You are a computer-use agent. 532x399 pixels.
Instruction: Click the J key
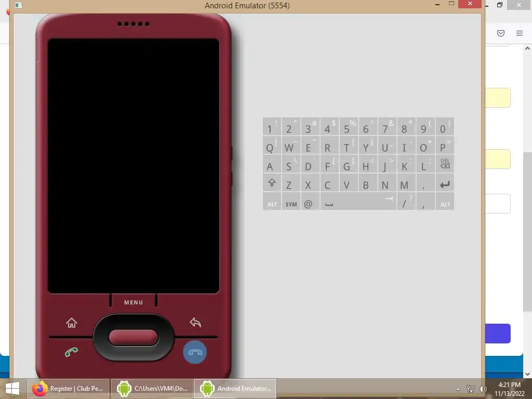(387, 164)
